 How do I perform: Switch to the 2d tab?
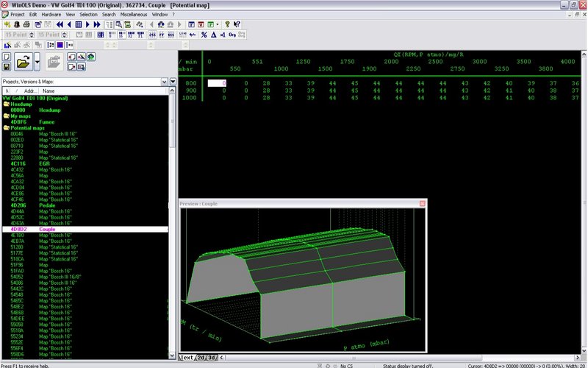coord(201,358)
